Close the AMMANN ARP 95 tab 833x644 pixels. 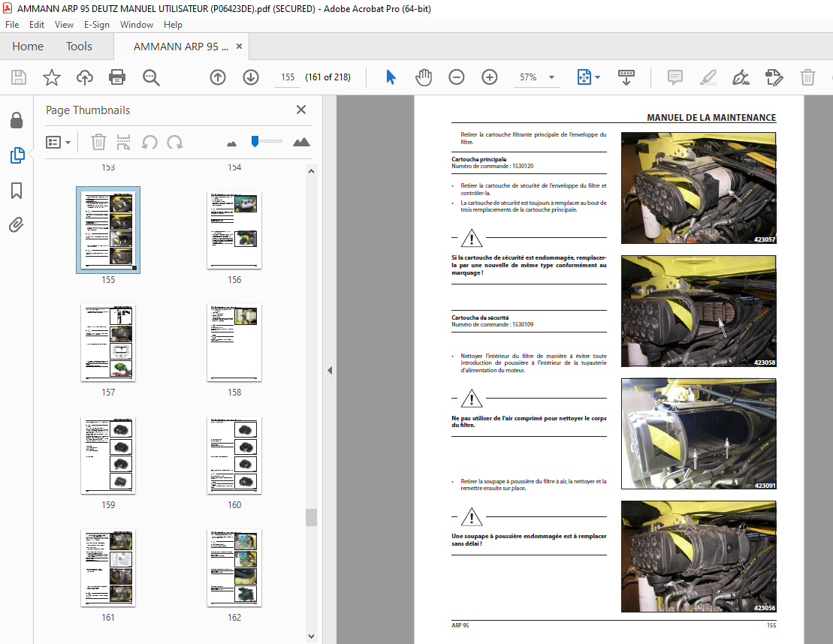[239, 47]
